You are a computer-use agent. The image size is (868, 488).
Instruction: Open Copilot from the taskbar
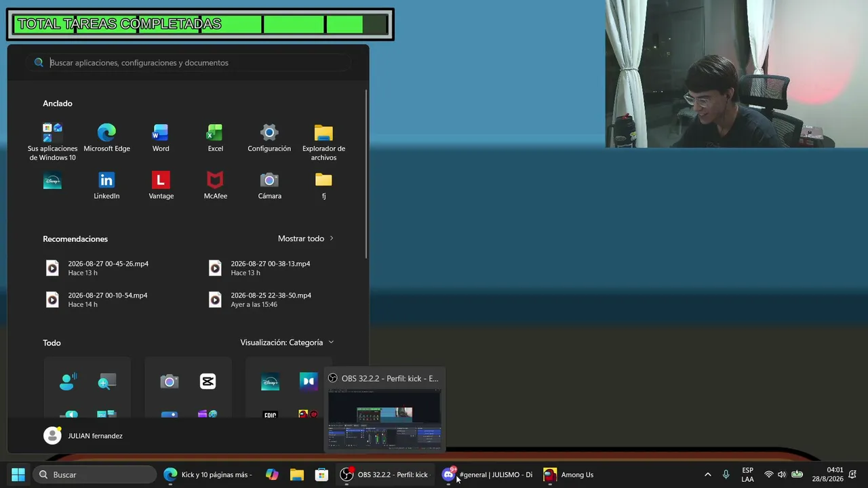coord(272,474)
